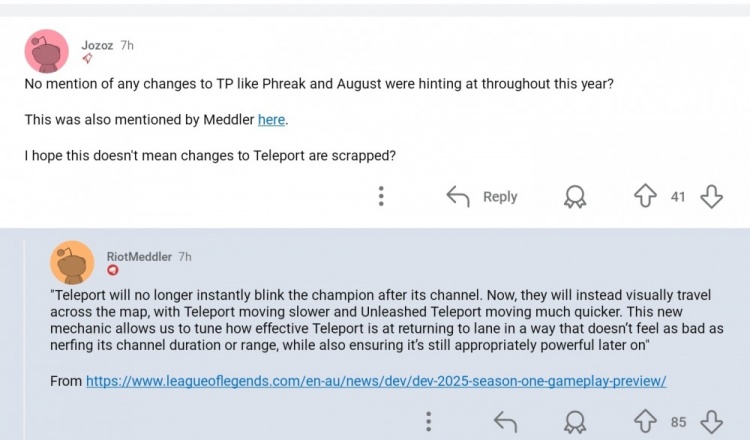Open the 'here' link mentioned by Meddler
This screenshot has width=750, height=440.
[271, 120]
